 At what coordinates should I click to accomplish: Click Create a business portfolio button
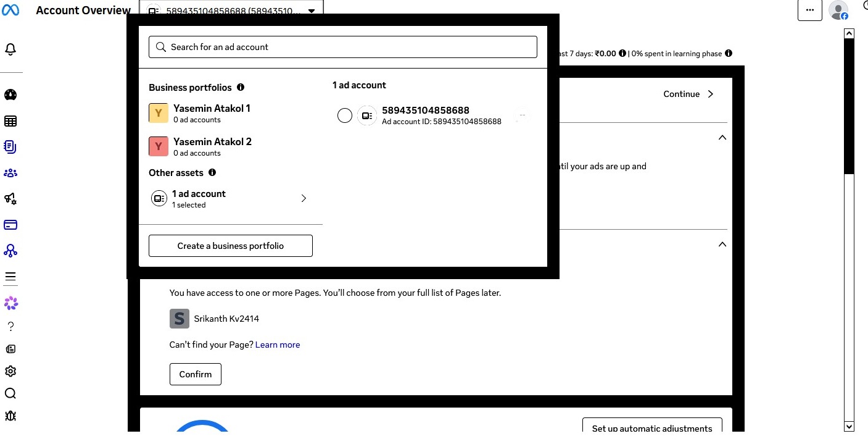pyautogui.click(x=231, y=246)
